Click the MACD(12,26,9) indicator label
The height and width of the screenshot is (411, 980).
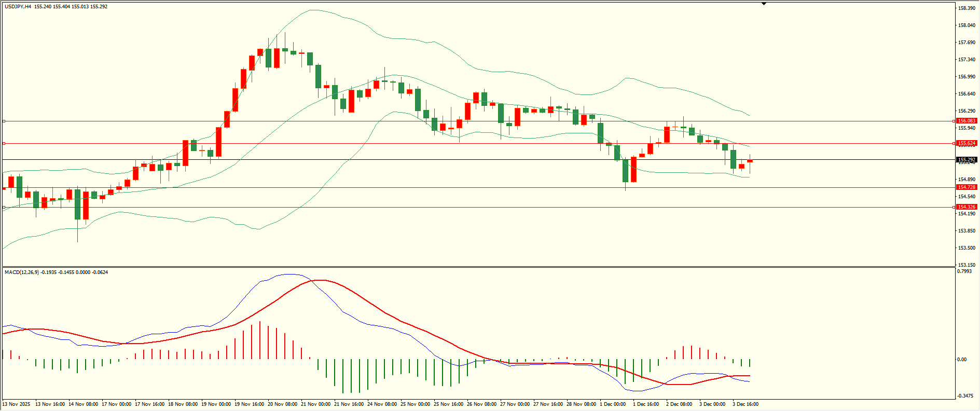[x=21, y=272]
